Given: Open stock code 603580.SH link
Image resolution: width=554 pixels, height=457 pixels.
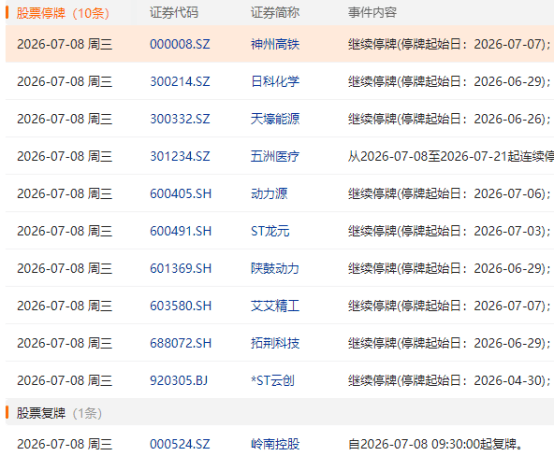Looking at the screenshot, I should (181, 306).
